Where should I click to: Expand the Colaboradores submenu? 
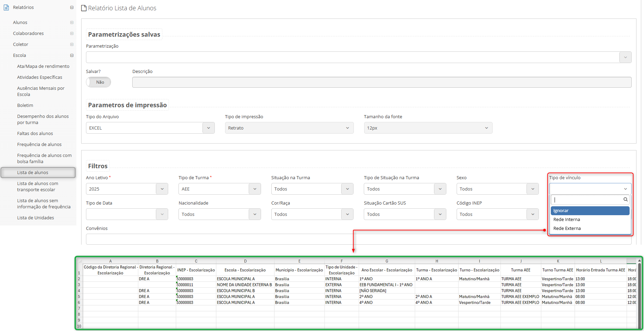click(72, 34)
